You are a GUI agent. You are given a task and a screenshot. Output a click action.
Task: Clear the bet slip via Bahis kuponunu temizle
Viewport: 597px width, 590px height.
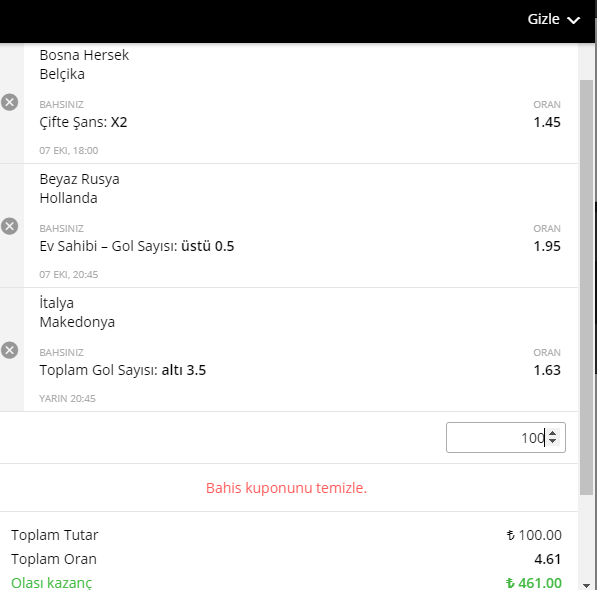(x=286, y=488)
